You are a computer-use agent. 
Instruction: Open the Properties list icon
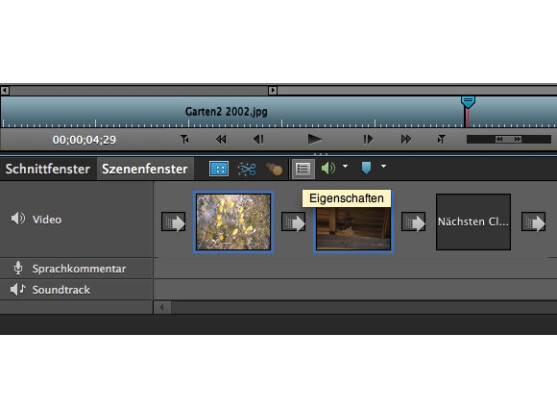click(303, 169)
